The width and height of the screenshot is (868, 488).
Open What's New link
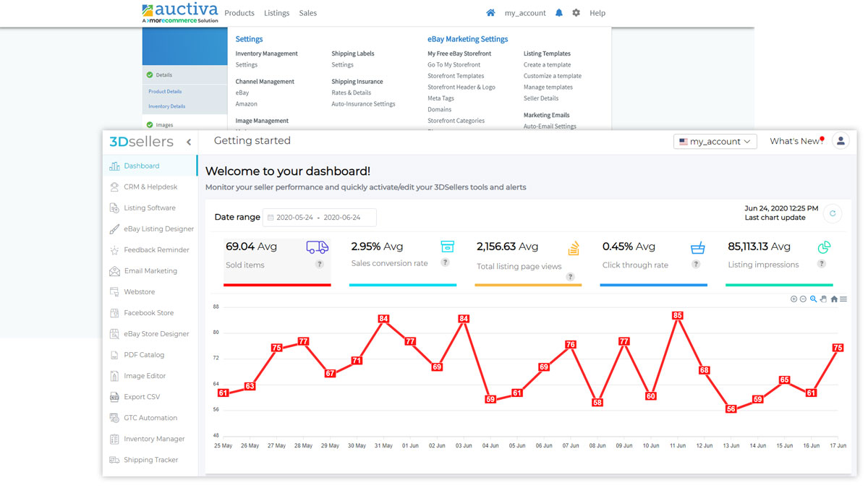[796, 141]
